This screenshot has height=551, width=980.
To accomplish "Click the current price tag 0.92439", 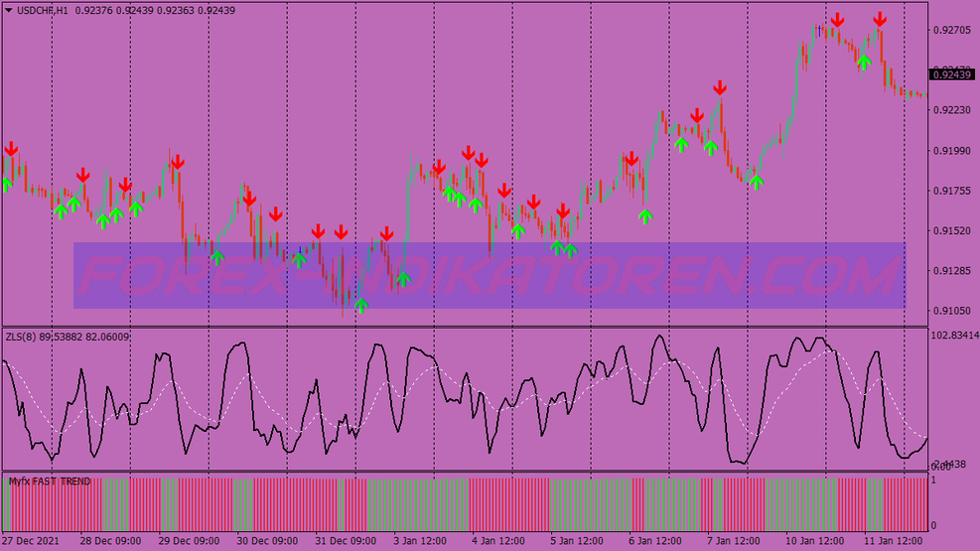I will tap(951, 75).
